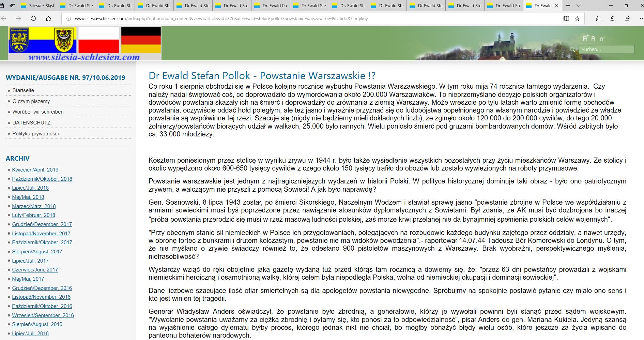Open archive Marzec/März, 2018
644x340 pixels.
(34, 206)
